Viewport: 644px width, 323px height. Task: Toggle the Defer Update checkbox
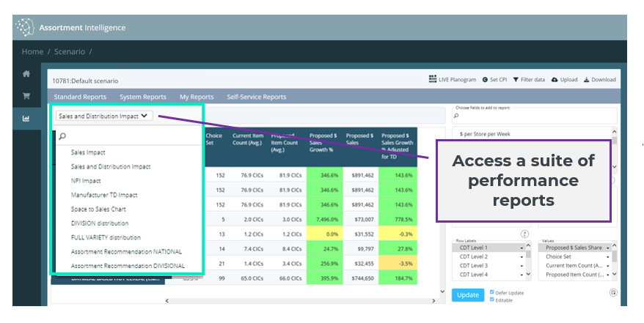tap(491, 292)
